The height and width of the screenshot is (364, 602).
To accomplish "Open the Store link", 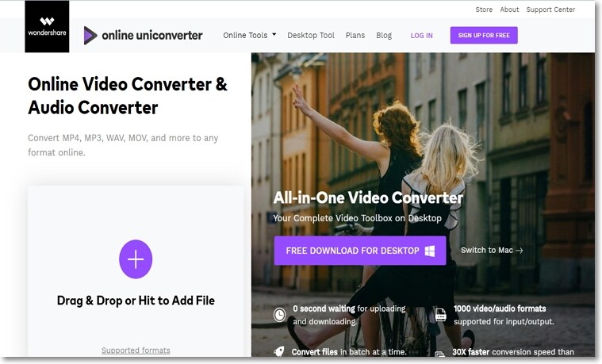I will coord(484,10).
